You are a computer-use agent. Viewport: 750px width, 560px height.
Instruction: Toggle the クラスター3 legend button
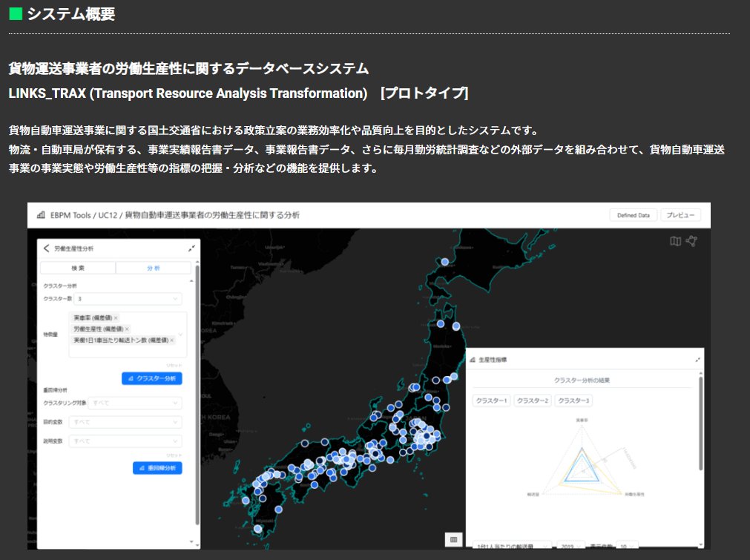573,401
